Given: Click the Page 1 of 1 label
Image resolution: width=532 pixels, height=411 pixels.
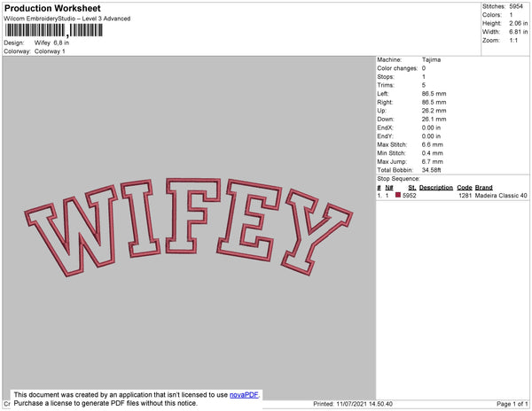Looking at the screenshot, I should pos(512,404).
